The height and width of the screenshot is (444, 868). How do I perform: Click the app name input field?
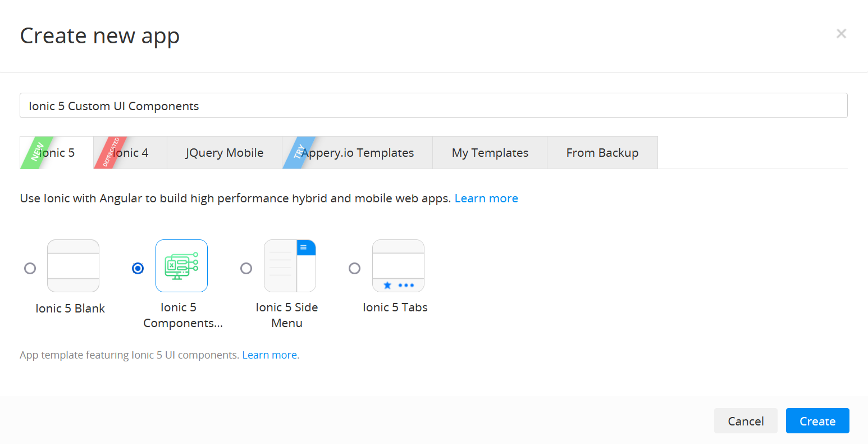coord(433,106)
